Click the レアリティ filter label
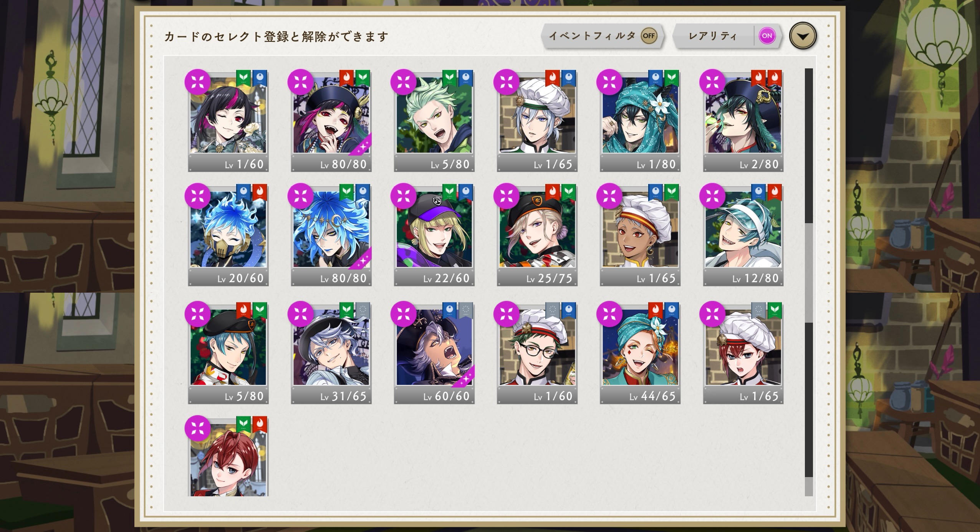 (x=713, y=36)
